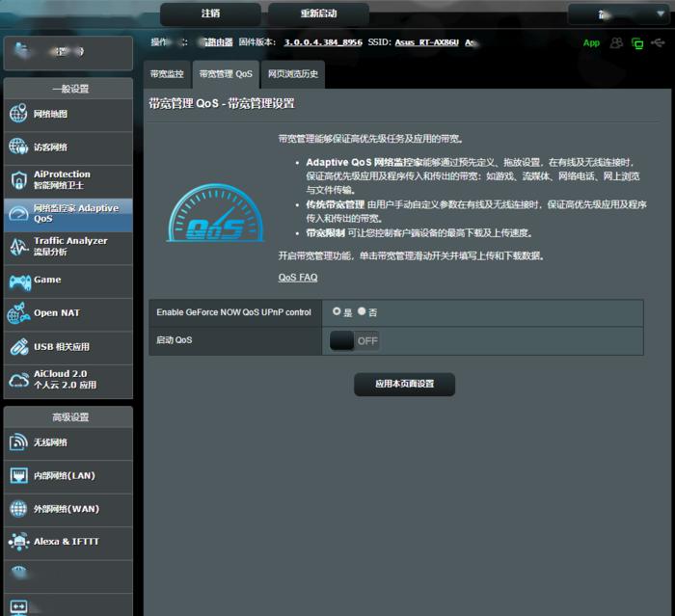Click the 一般设置 section header
Screen dimensions: 675x616
68,89
